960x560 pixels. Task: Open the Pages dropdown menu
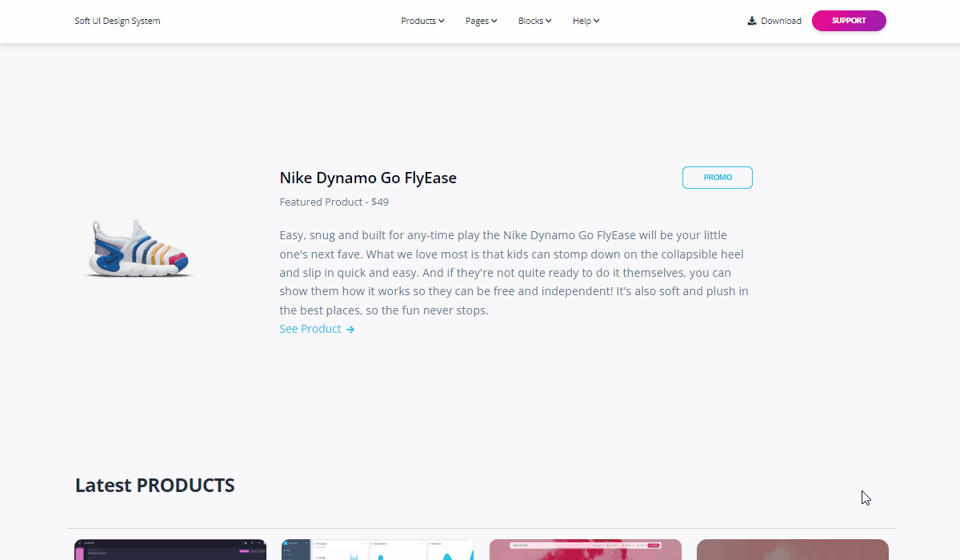coord(482,21)
